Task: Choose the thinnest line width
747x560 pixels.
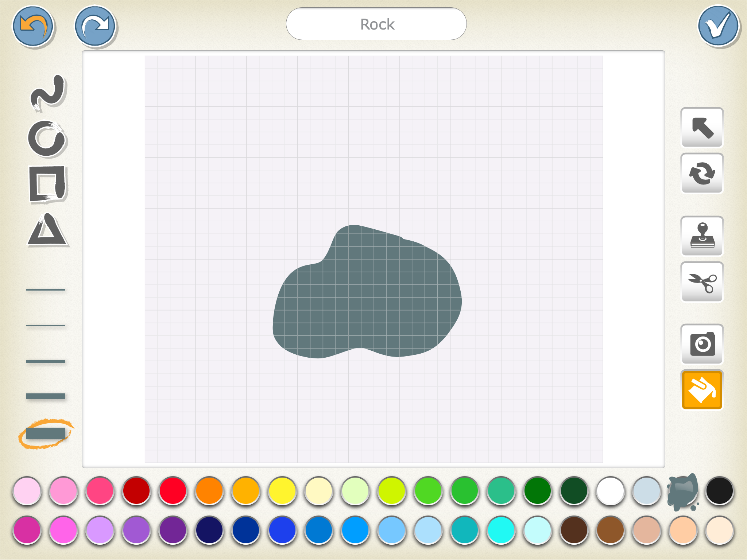Action: click(x=46, y=290)
